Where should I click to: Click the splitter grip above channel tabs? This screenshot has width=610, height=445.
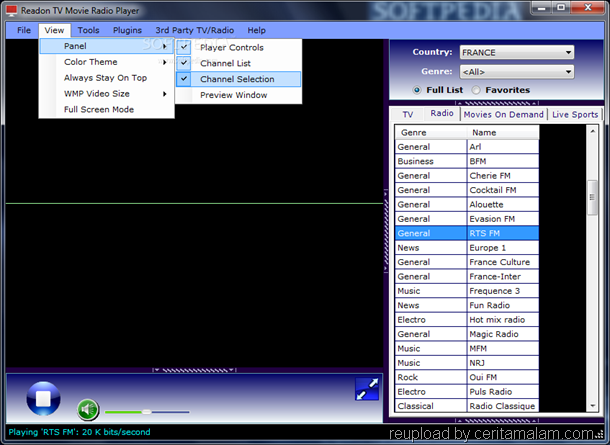(x=496, y=103)
